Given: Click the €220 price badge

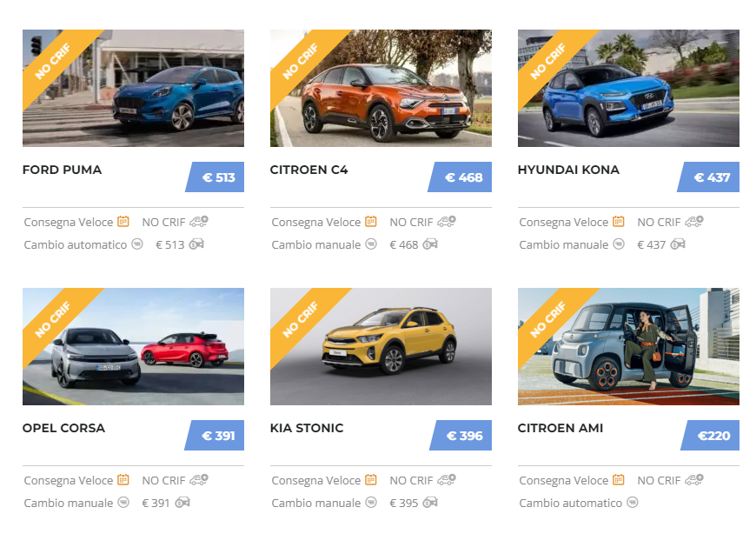Looking at the screenshot, I should click(710, 435).
